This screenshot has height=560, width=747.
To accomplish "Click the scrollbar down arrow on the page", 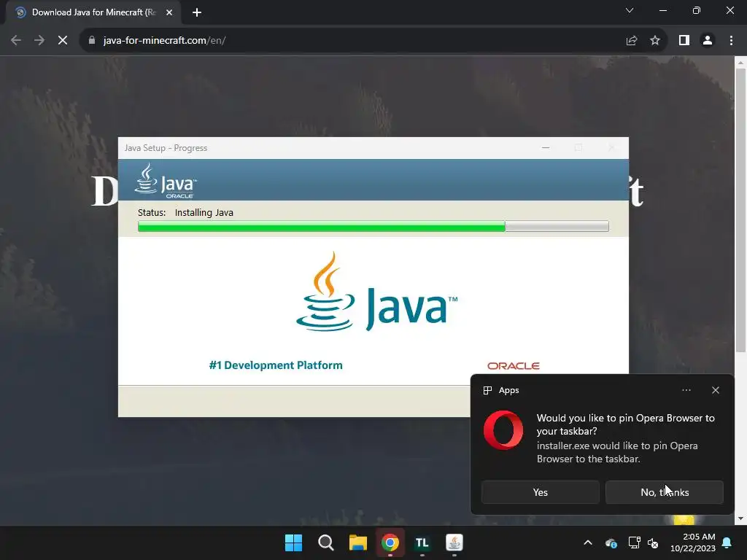I will pos(740,518).
